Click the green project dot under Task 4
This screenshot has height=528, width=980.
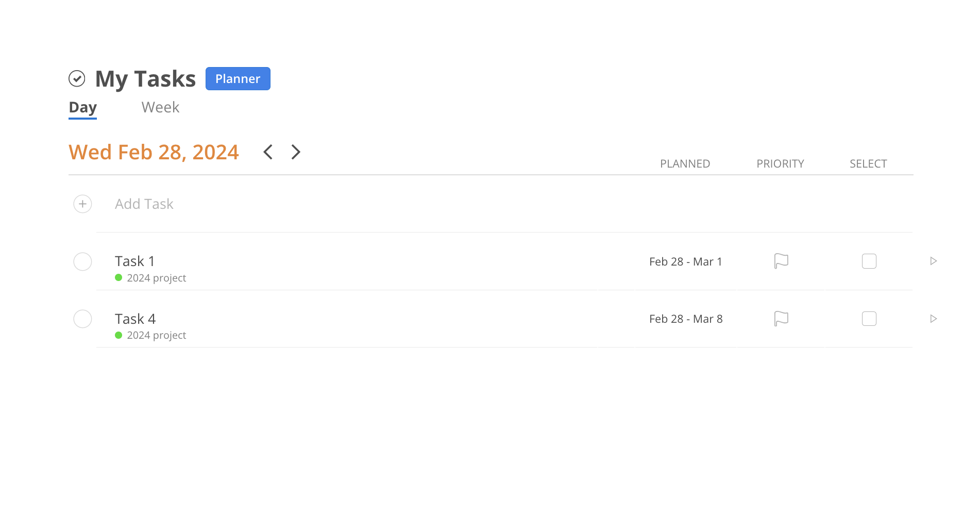click(x=119, y=335)
